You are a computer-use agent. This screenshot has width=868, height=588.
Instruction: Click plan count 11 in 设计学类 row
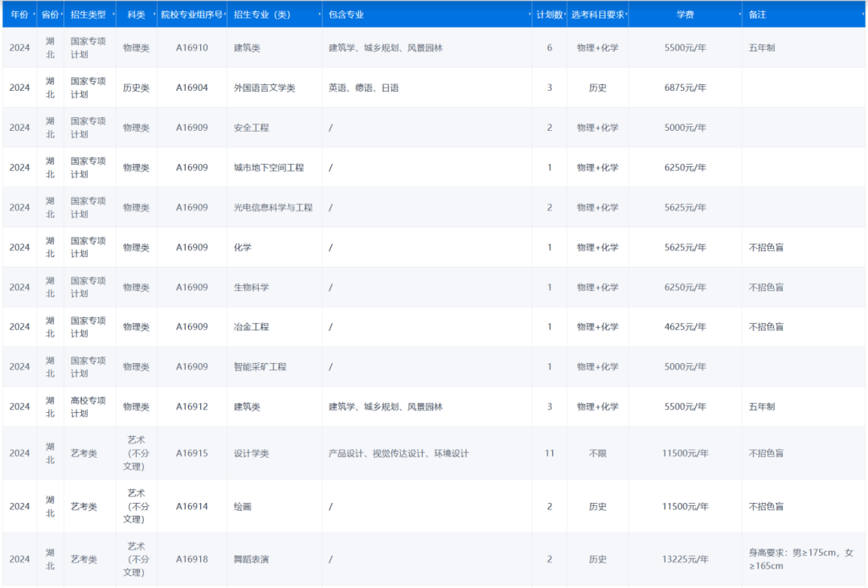550,453
